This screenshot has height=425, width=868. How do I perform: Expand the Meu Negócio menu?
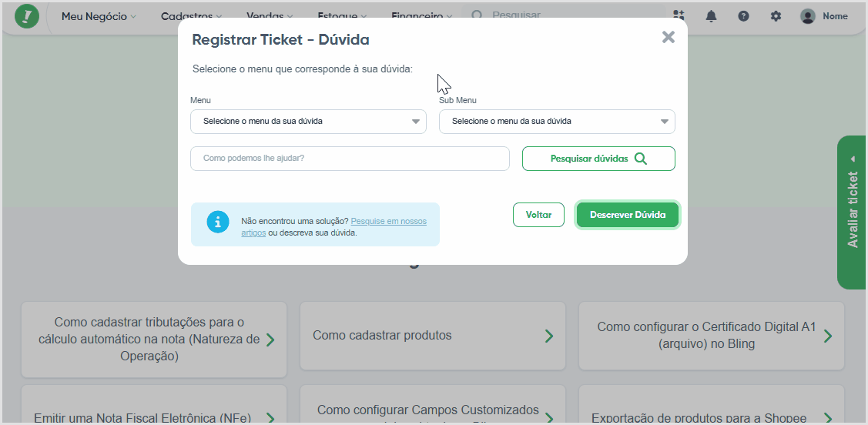click(x=99, y=17)
